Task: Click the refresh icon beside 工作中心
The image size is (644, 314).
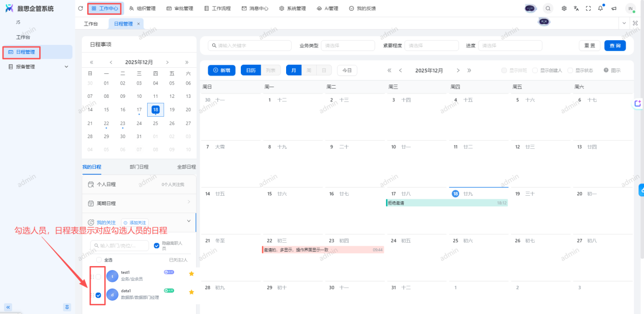Action: 80,8
